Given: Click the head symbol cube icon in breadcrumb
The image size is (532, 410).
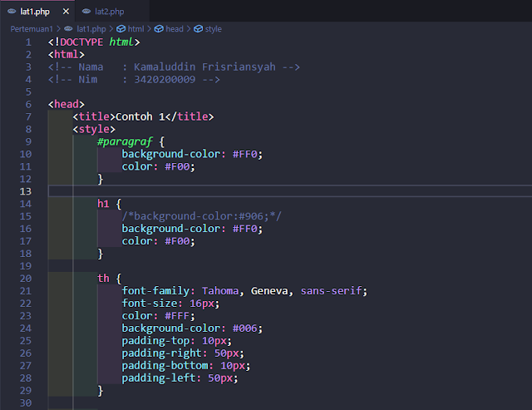Looking at the screenshot, I should pos(159,29).
